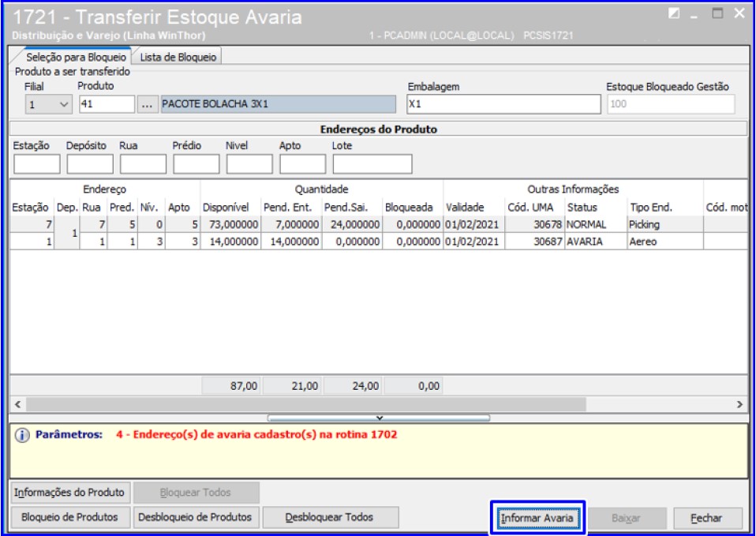Click the UMA code 30687 cell
Screen dimensions: 756x536
[x=535, y=242]
